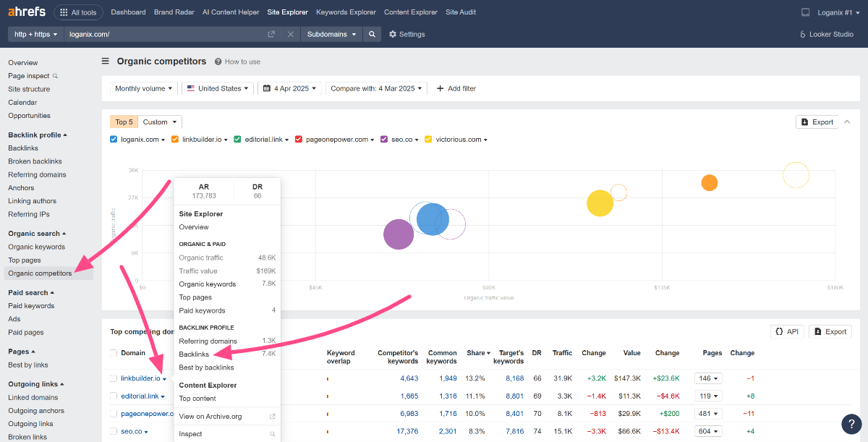This screenshot has height=442, width=868.
Task: Go to AI Content Helper
Action: point(231,12)
